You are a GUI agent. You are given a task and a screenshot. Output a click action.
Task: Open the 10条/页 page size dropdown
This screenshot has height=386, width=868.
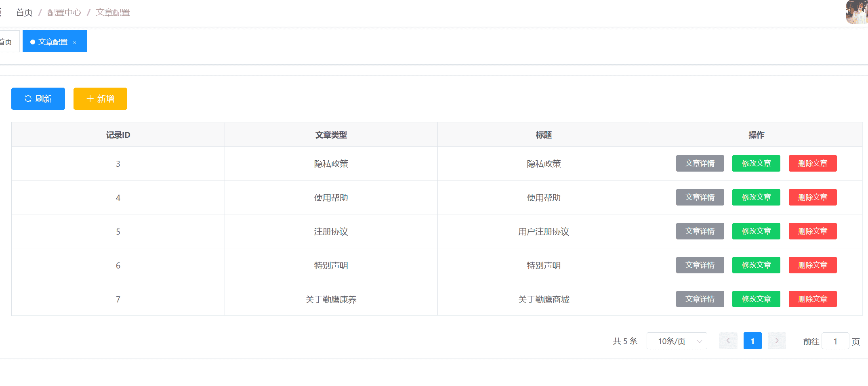coord(675,341)
